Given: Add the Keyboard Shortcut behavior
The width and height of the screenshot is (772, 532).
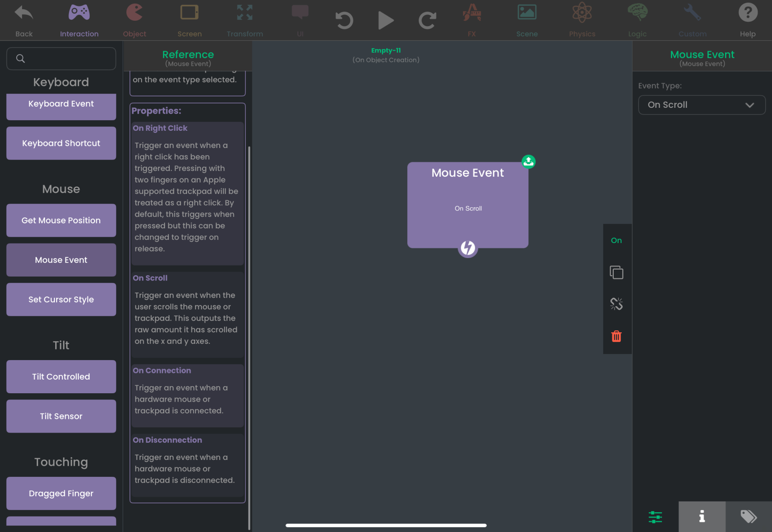Looking at the screenshot, I should tap(61, 143).
